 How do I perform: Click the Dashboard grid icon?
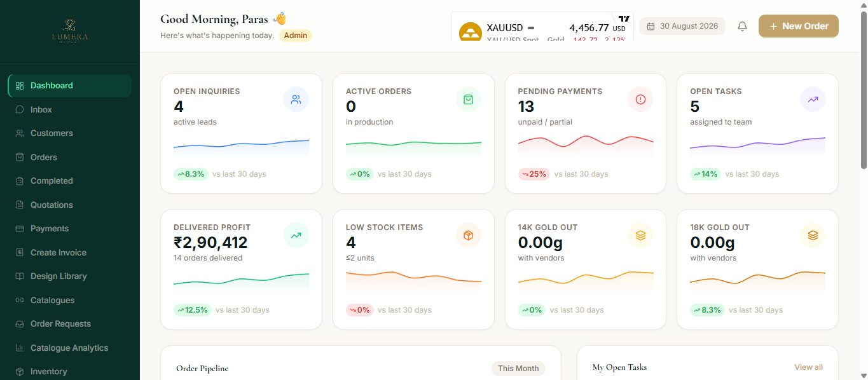tap(20, 86)
